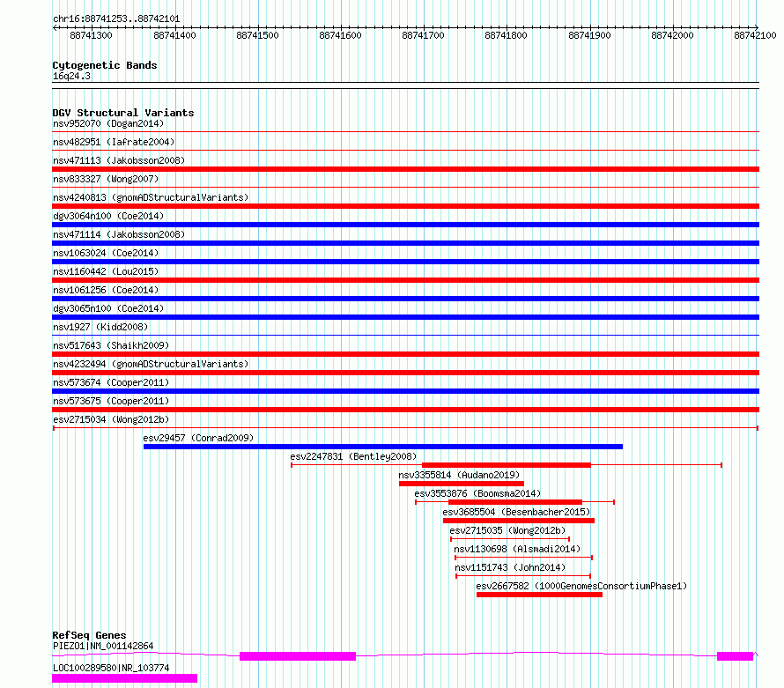The height and width of the screenshot is (688, 784).
Task: Open gene LOC100289580|NR_103774 label
Action: 111,668
